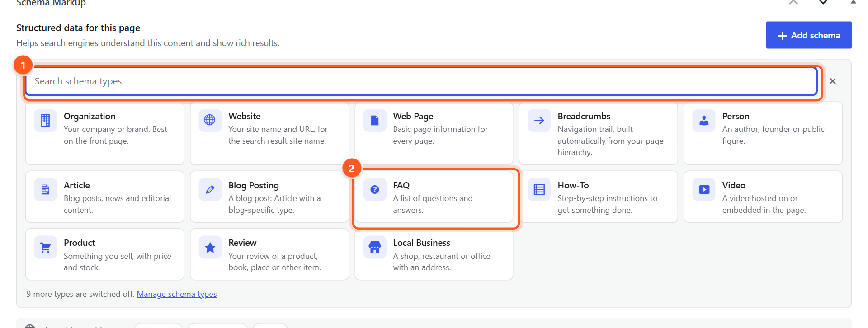Click the Breadcrumbs arrow icon

(539, 120)
